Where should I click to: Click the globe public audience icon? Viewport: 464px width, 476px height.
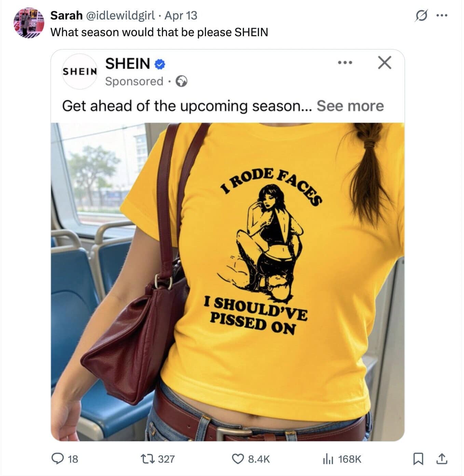181,82
